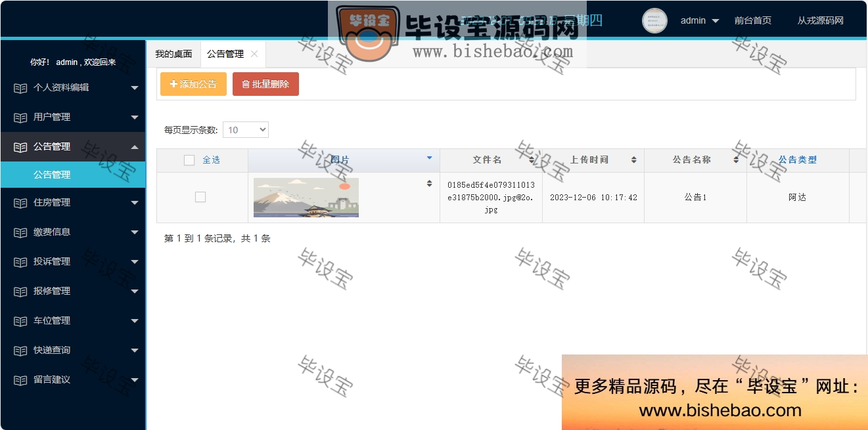
Task: Open the 公告管理 submenu item in sidebar
Action: click(x=72, y=175)
